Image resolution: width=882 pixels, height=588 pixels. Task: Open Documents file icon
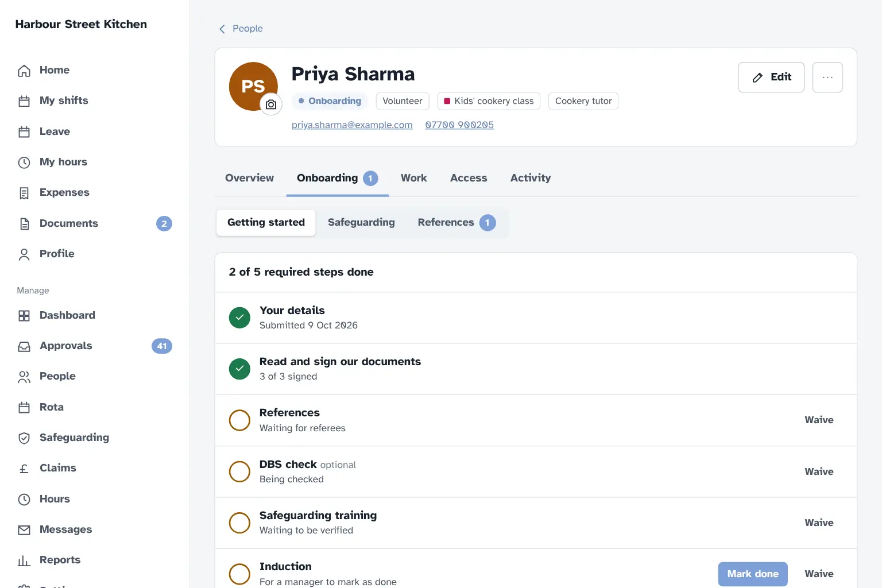pos(24,224)
